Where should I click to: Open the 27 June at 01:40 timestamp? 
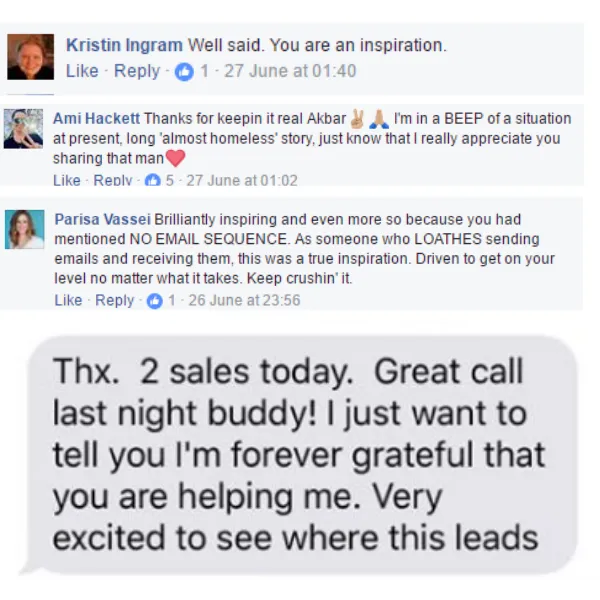(290, 71)
